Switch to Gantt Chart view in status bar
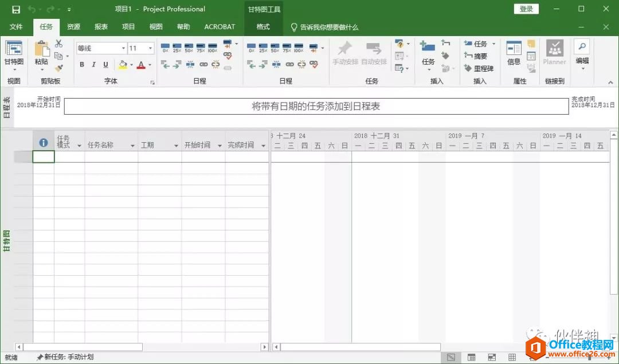The height and width of the screenshot is (364, 619). point(451,357)
